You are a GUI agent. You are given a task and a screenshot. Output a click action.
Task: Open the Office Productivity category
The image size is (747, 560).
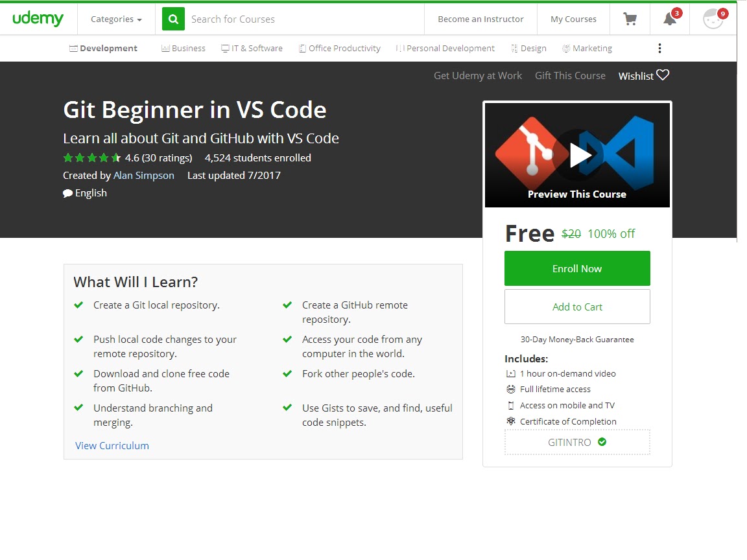[340, 48]
